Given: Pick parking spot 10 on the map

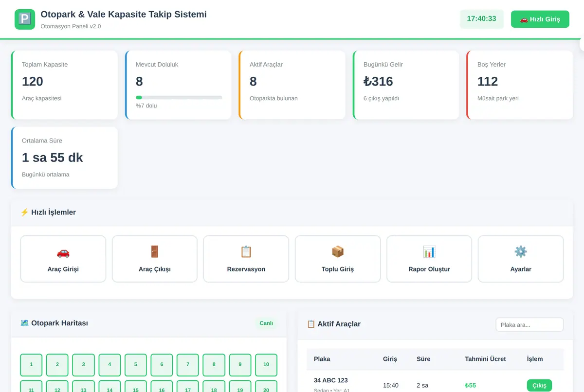Looking at the screenshot, I should [266, 365].
